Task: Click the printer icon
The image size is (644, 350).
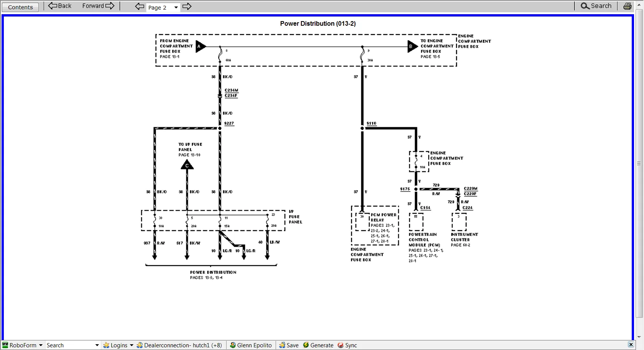Action: click(628, 6)
